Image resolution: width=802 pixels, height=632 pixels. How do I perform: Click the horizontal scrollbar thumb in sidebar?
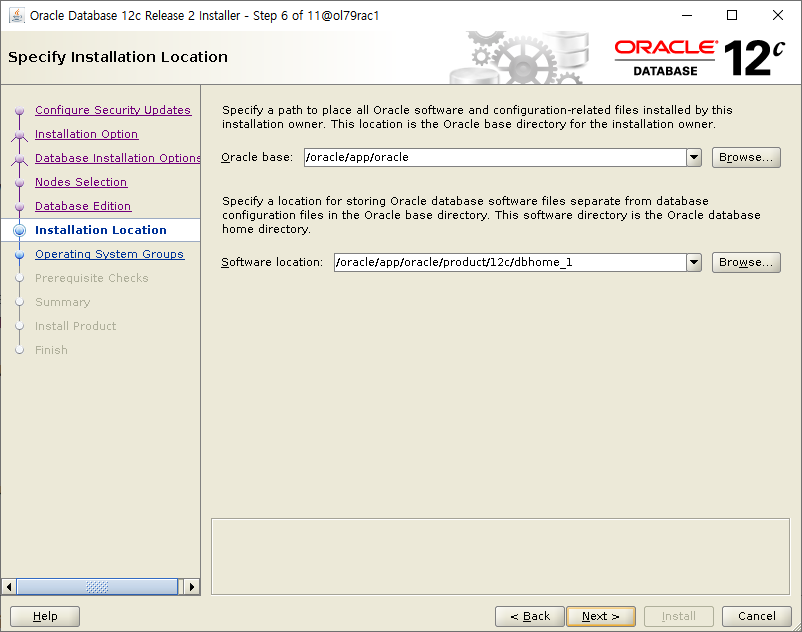[x=97, y=586]
